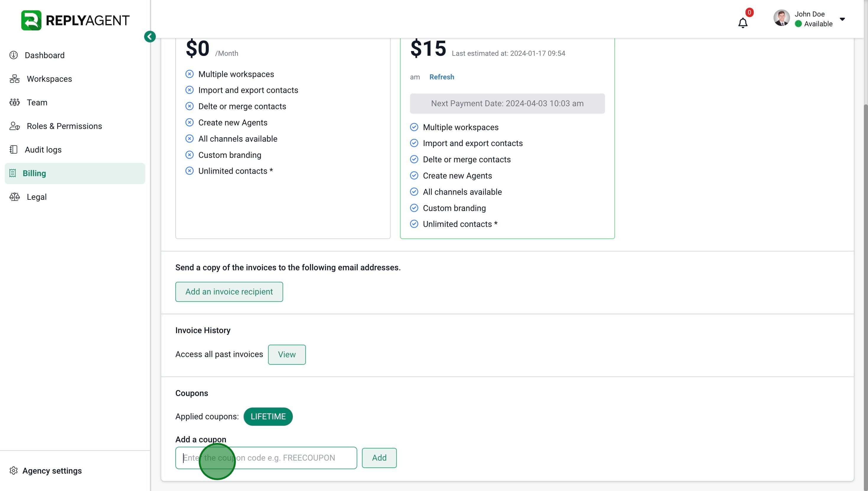Collapse the sidebar with the arrow
868x491 pixels.
[150, 36]
